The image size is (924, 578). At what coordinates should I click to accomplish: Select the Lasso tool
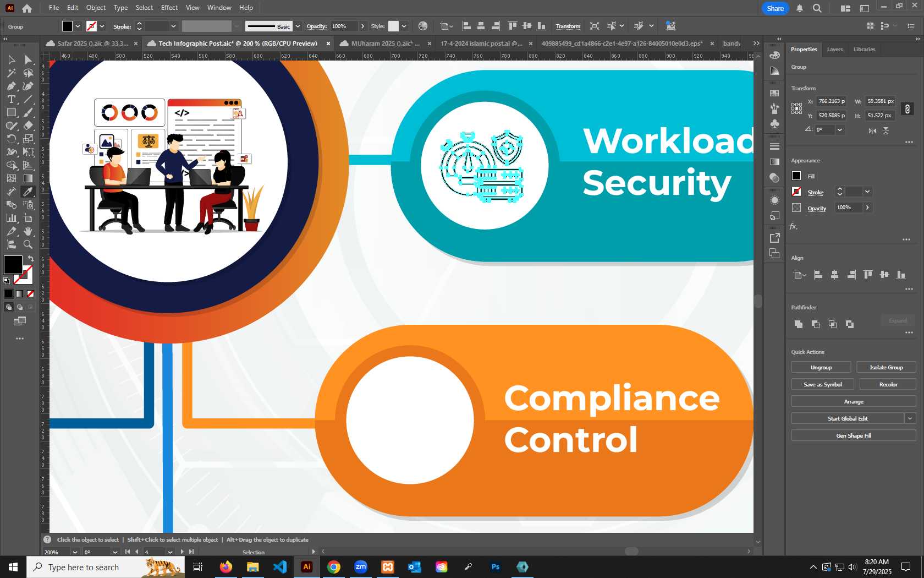point(28,73)
